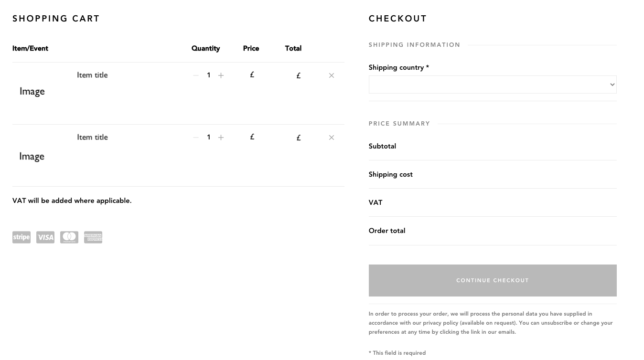Click the American Express icon
Image resolution: width=644 pixels, height=360 pixels.
pos(93,237)
